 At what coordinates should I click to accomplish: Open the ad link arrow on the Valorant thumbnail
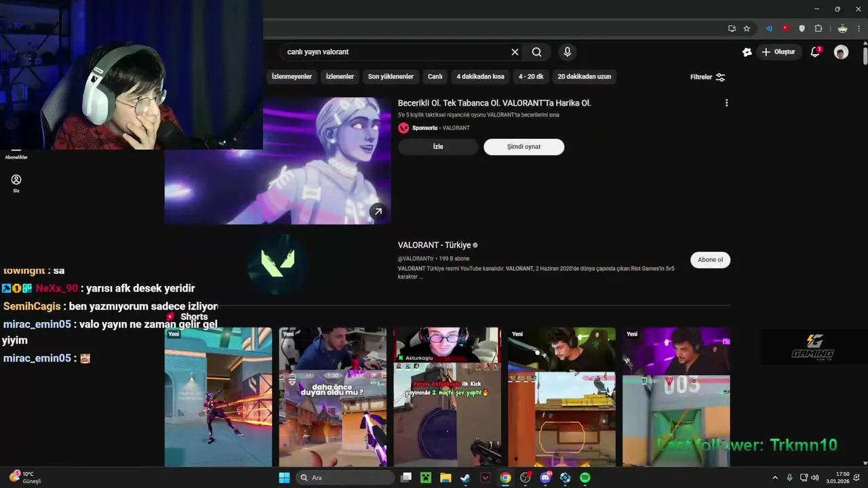click(378, 211)
